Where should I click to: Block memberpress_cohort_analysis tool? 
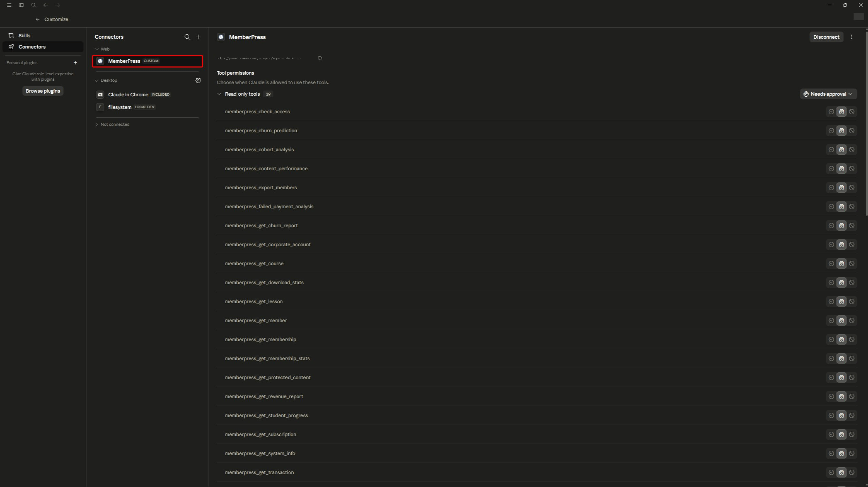pos(852,150)
